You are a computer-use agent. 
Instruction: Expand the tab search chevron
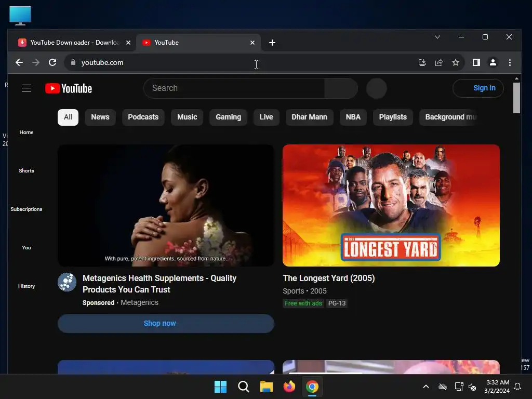(x=437, y=37)
